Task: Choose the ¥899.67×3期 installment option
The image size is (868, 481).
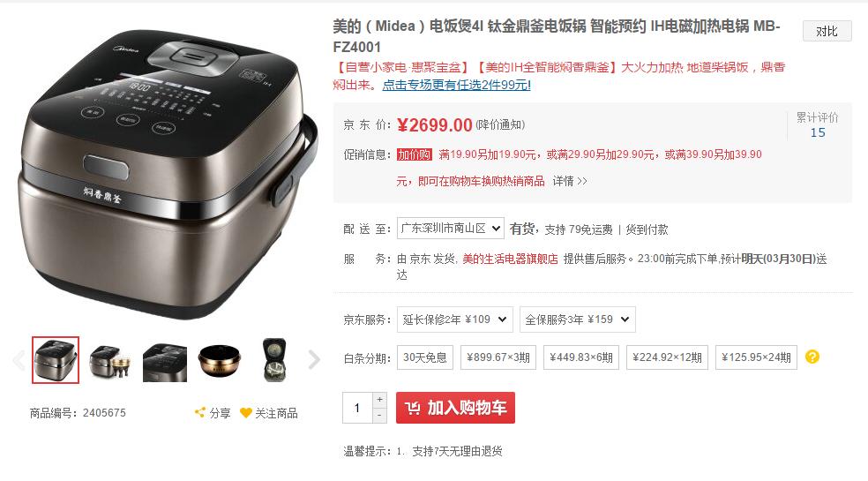Action: (498, 357)
